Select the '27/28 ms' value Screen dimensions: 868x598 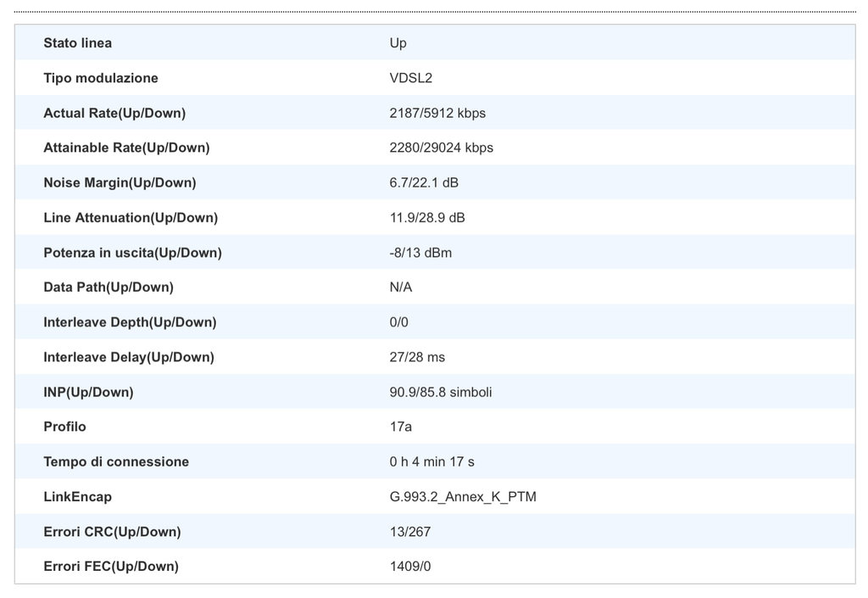pyautogui.click(x=417, y=357)
